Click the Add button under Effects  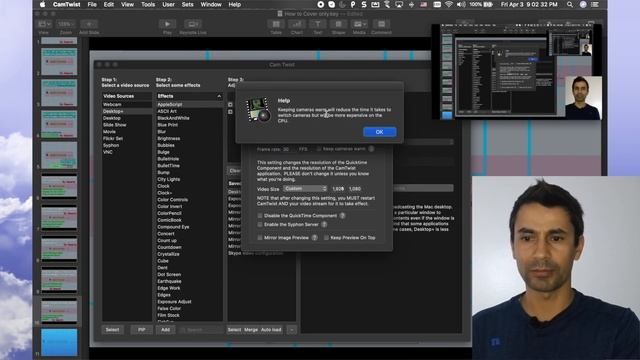pos(165,330)
